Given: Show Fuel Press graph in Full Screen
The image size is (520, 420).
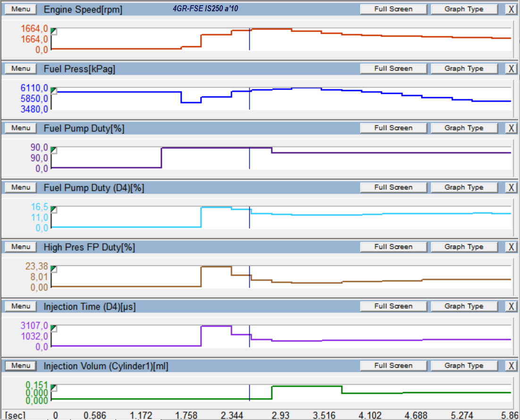Looking at the screenshot, I should click(x=393, y=68).
